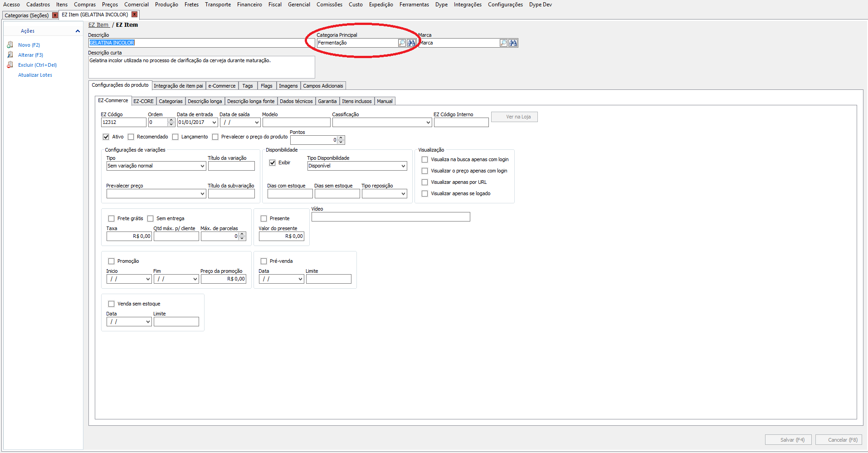Open the Descrição longa tab
This screenshot has height=453, width=868.
(x=205, y=101)
